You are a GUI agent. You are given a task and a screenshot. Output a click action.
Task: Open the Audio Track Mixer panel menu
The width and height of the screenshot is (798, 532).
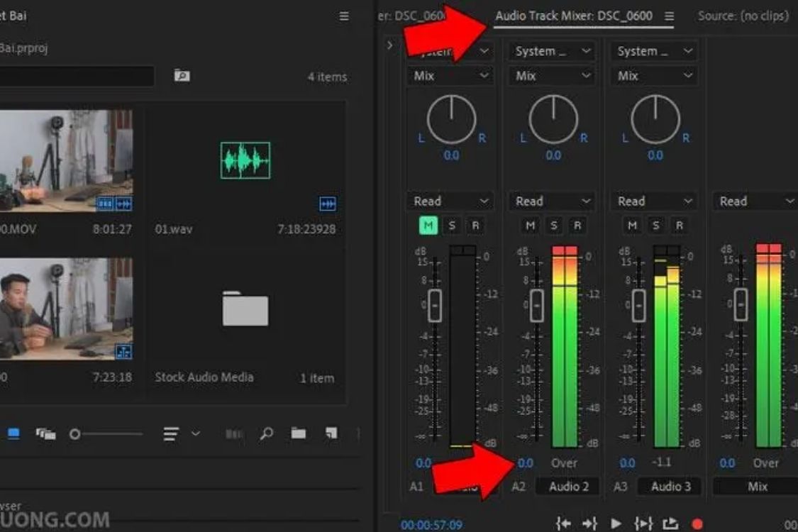669,16
